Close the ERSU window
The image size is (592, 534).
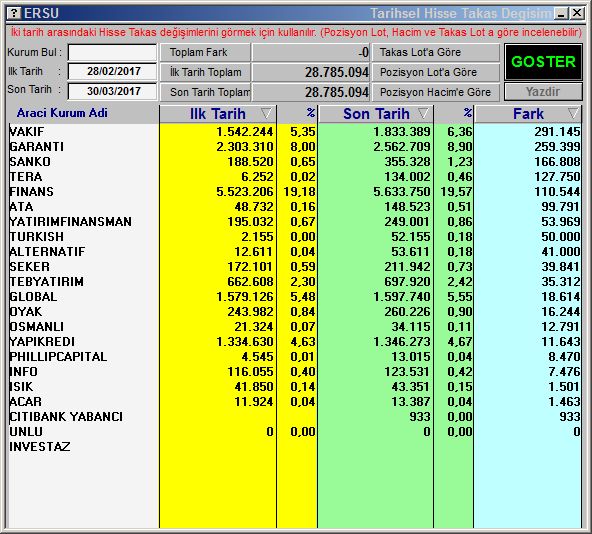click(577, 14)
